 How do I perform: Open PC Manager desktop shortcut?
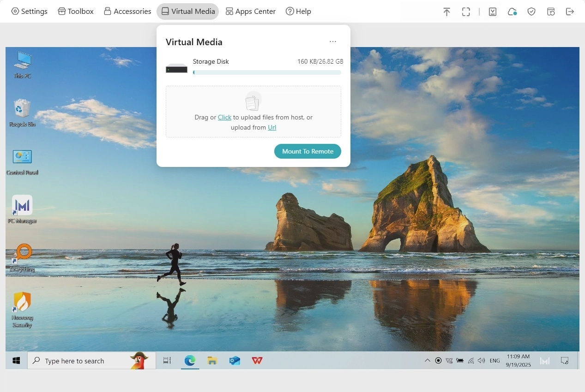click(x=22, y=206)
